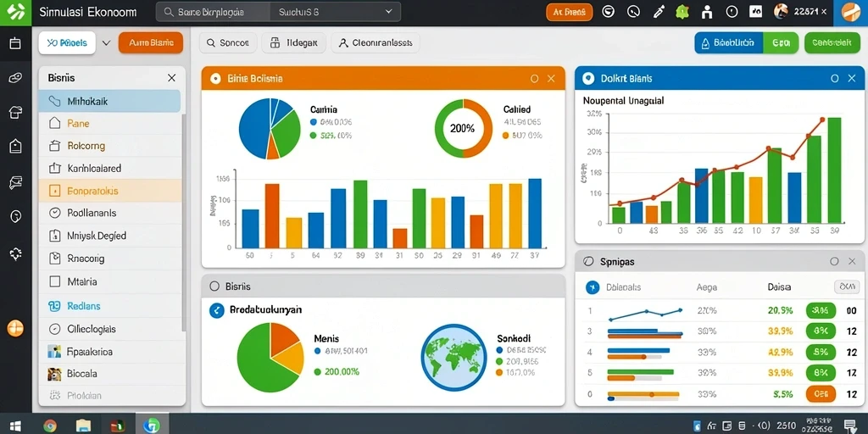Click the green badge icon in top bar

point(682,12)
